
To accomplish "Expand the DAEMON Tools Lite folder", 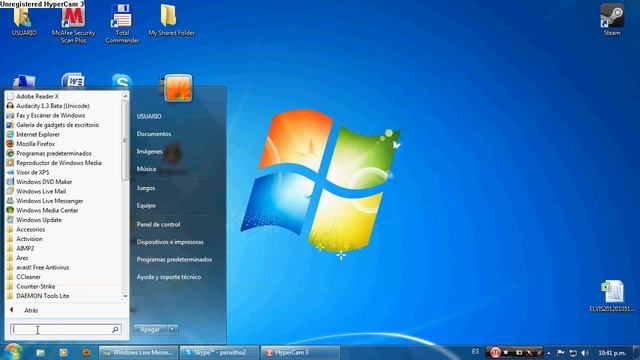I will (42, 296).
